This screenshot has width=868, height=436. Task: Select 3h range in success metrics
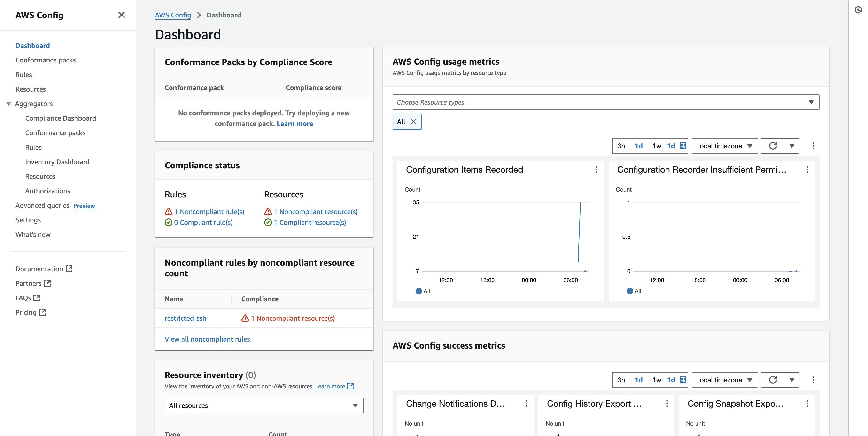point(621,380)
